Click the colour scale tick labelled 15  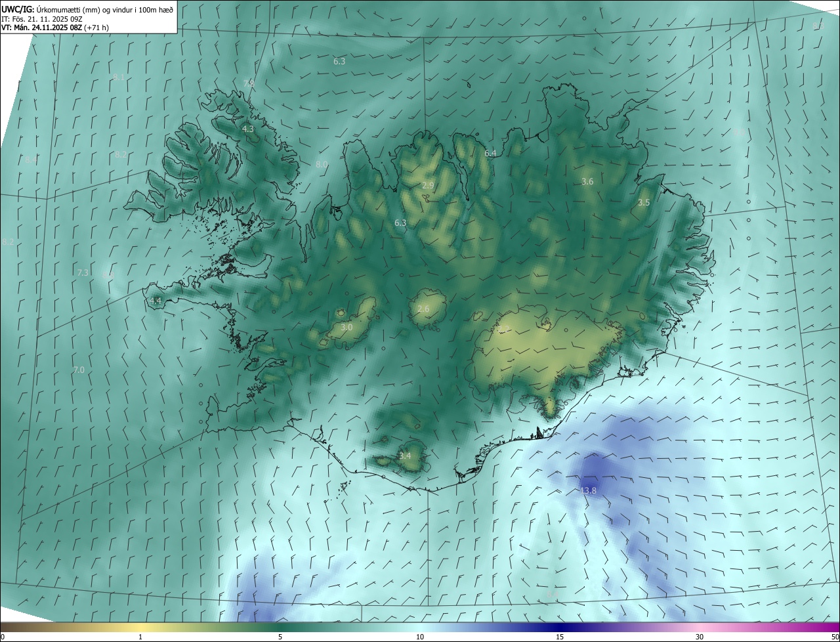tap(560, 637)
